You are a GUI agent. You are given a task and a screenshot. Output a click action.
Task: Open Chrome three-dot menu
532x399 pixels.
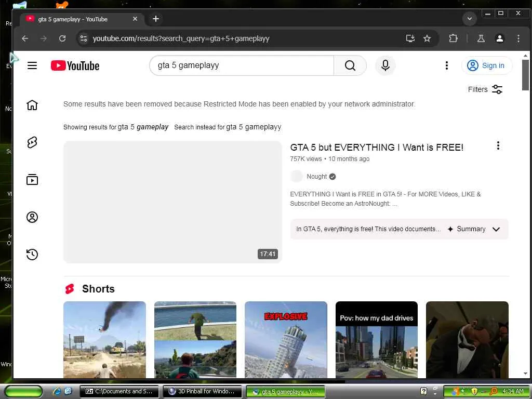[x=518, y=38]
